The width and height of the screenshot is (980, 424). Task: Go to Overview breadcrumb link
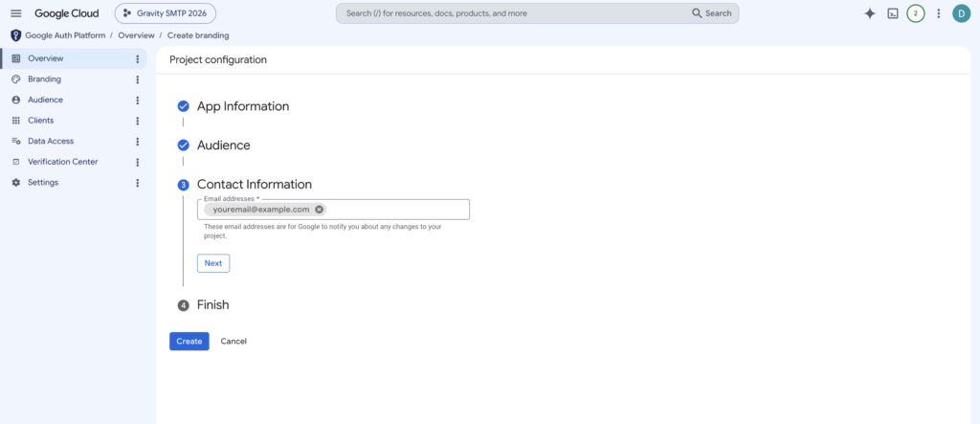(136, 35)
